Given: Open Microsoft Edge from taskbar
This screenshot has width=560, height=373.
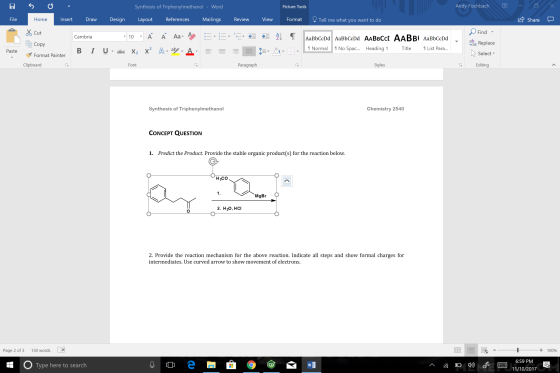Looking at the screenshot, I should [191, 365].
